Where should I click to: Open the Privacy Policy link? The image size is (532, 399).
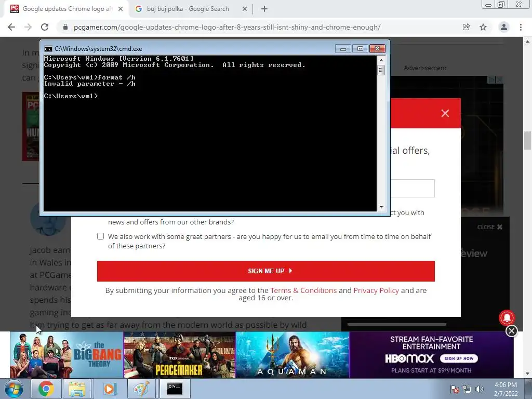(376, 290)
